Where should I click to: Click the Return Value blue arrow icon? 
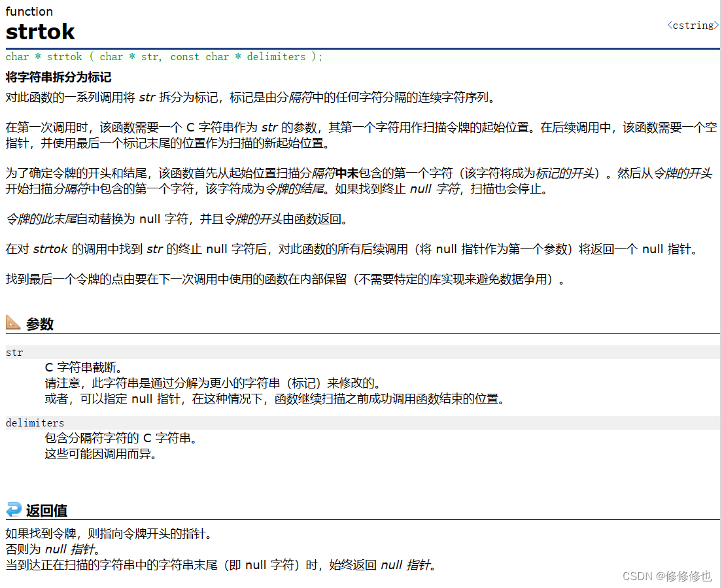[x=13, y=510]
